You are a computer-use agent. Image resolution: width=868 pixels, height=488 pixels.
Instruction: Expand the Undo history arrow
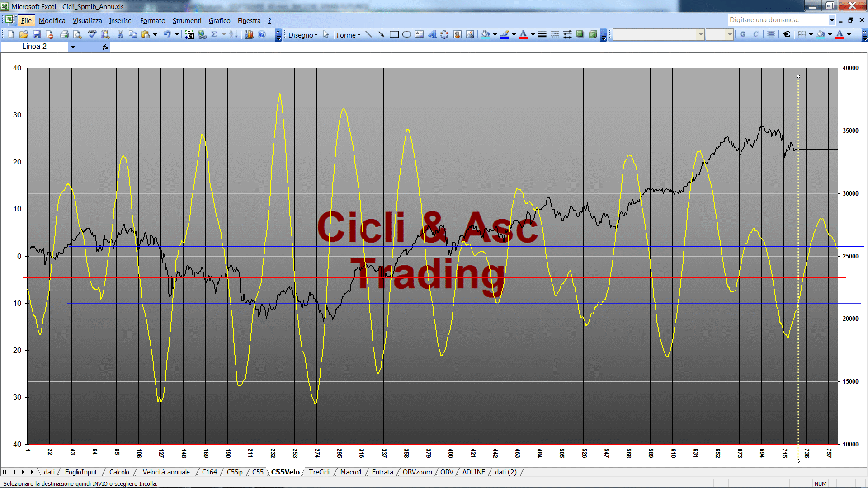(177, 34)
